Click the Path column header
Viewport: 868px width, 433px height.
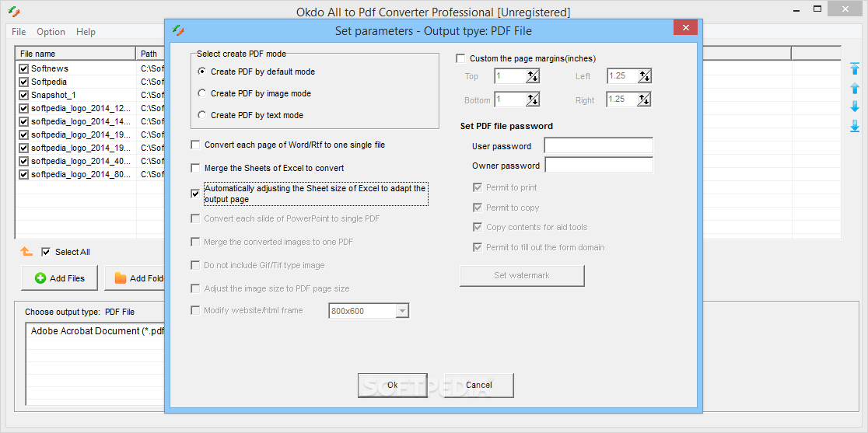[150, 54]
